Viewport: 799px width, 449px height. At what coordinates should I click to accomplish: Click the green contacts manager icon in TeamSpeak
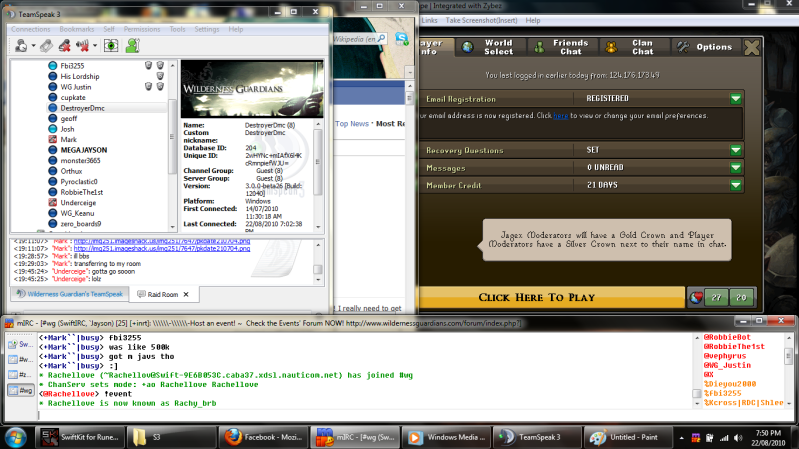132,46
